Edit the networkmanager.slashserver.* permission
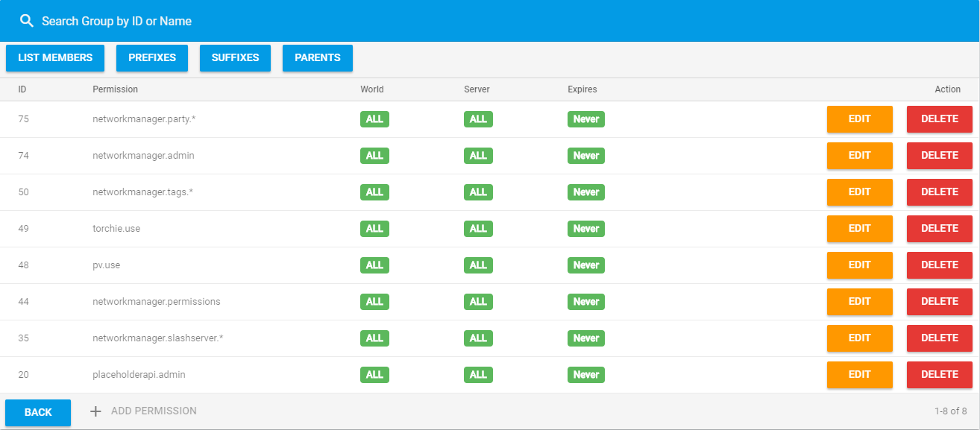Screen dimensions: 980x430 pos(859,338)
